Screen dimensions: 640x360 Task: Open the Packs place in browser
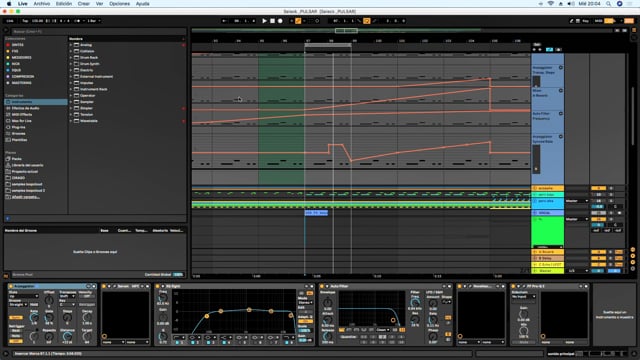pyautogui.click(x=16, y=159)
